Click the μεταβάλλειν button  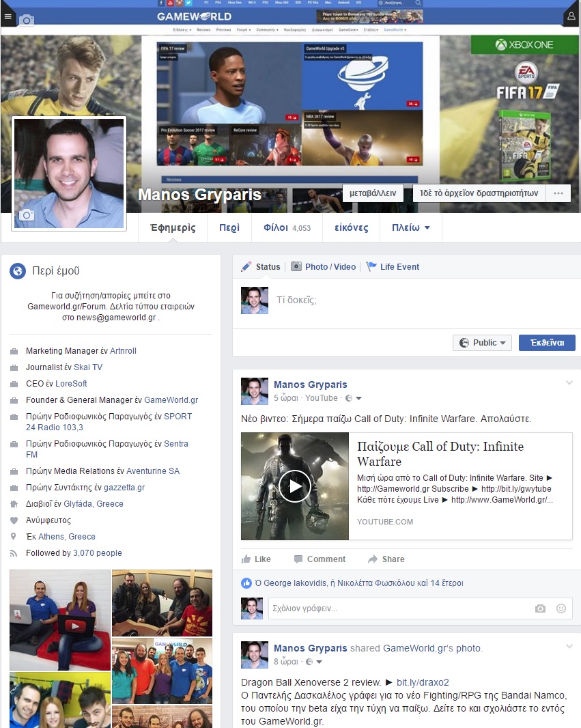pos(373,193)
